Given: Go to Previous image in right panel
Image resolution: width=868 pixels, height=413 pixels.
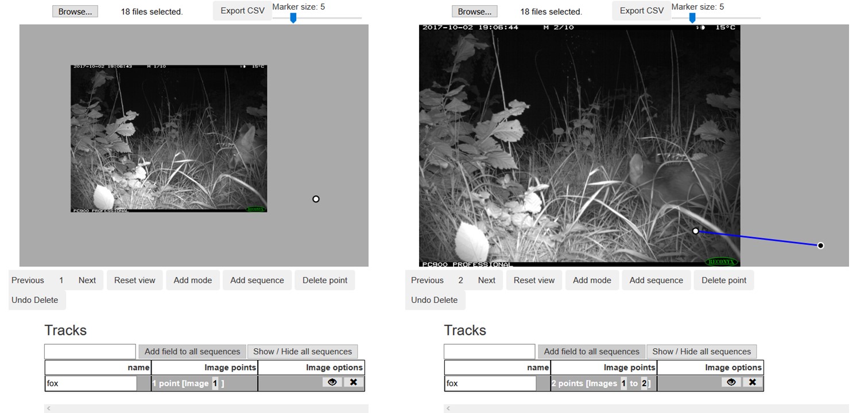Looking at the screenshot, I should pos(427,280).
